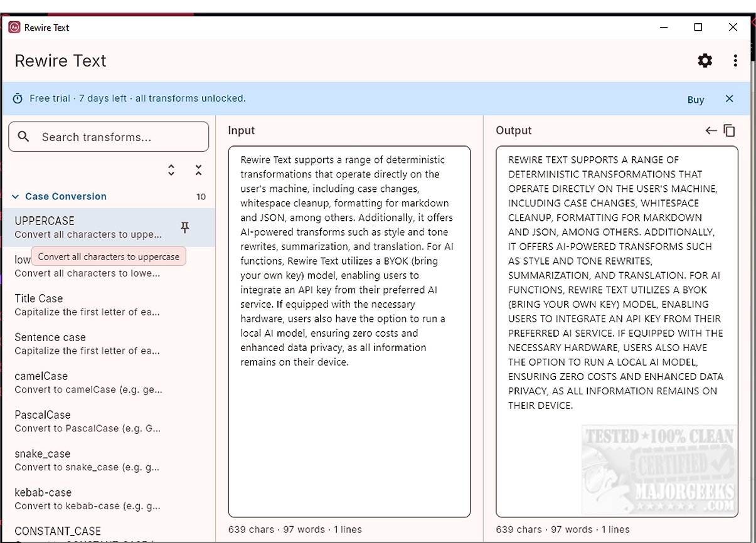
Task: Click the timer icon in trial banner
Action: coord(18,98)
